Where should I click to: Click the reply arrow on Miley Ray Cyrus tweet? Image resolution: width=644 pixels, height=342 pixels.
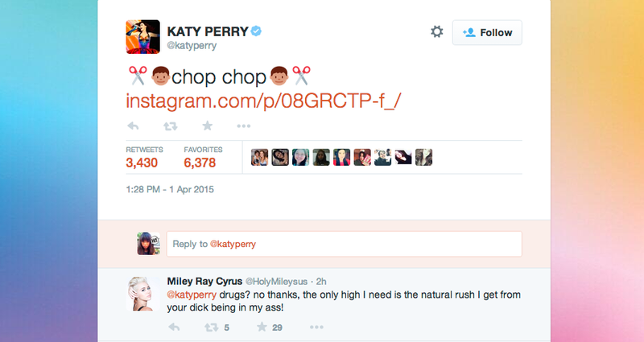174,328
